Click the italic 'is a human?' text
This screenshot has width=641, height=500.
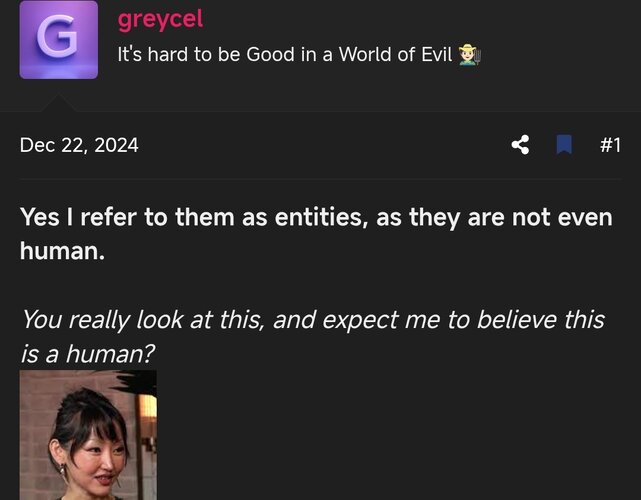87,353
